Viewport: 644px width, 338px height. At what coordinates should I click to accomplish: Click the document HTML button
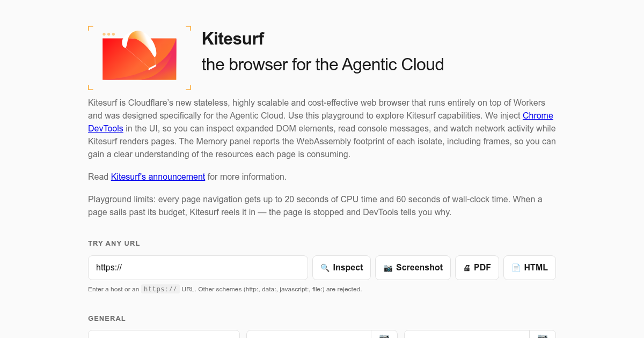click(x=530, y=268)
